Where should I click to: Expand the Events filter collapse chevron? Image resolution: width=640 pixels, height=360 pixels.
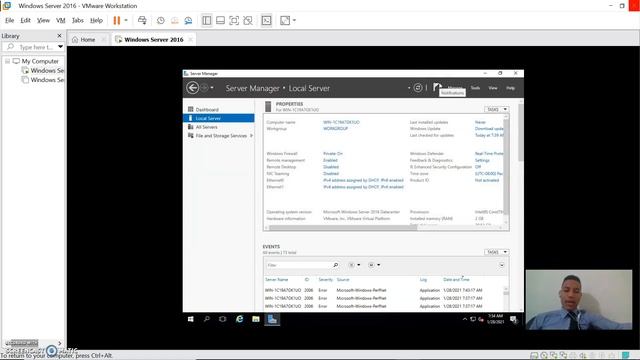[502, 265]
